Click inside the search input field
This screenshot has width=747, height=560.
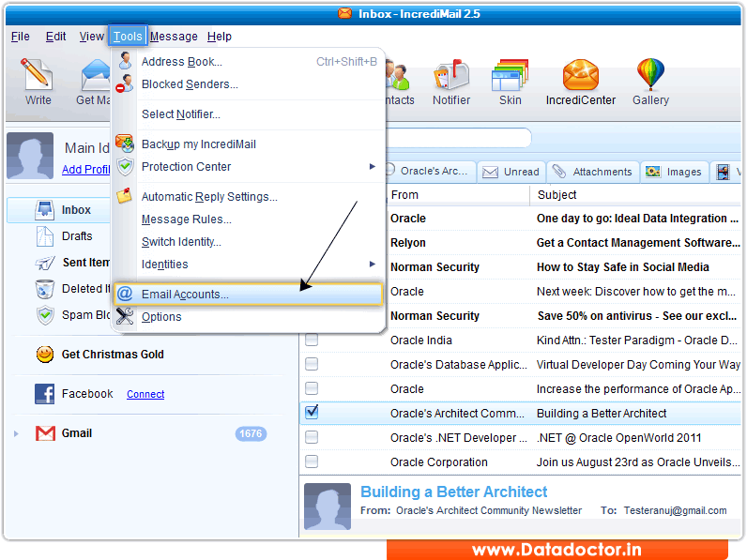click(458, 138)
